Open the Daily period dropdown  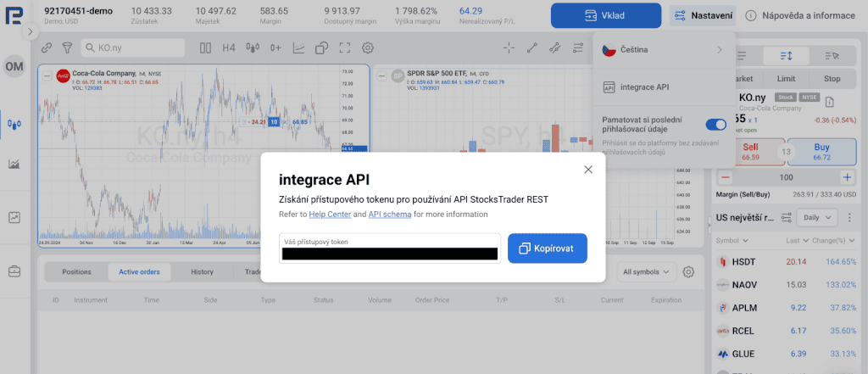[817, 218]
